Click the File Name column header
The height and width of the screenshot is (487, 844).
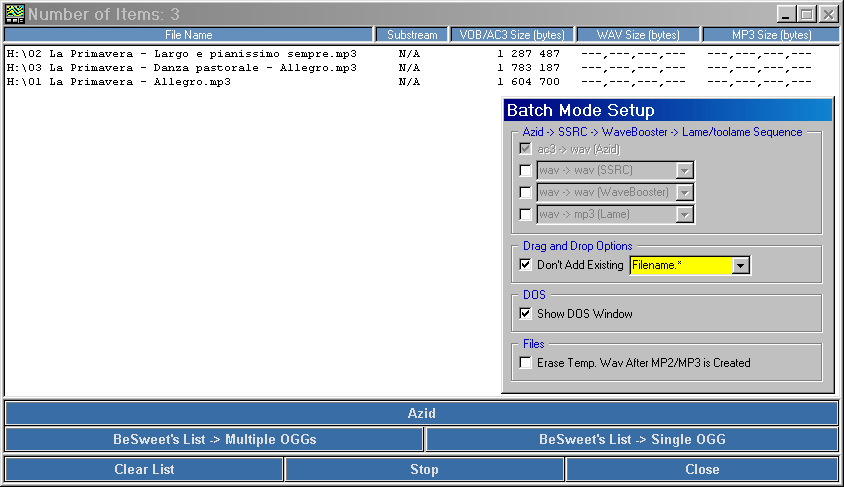[188, 35]
